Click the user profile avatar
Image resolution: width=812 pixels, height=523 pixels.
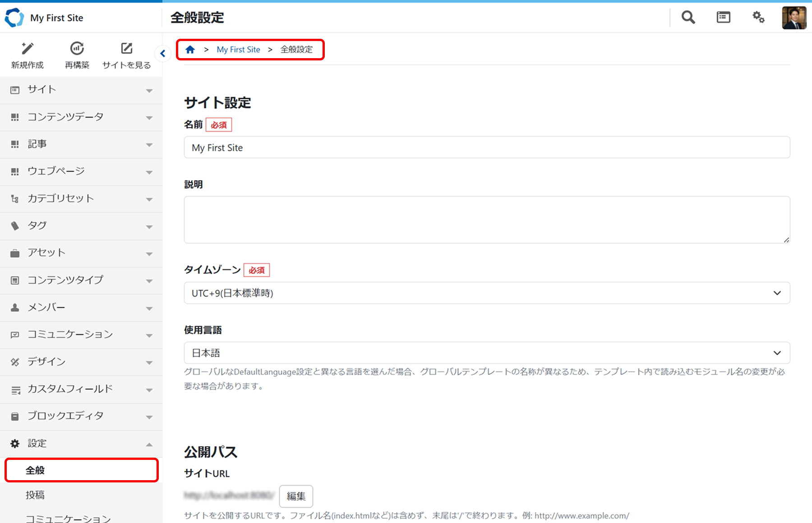[x=794, y=18]
